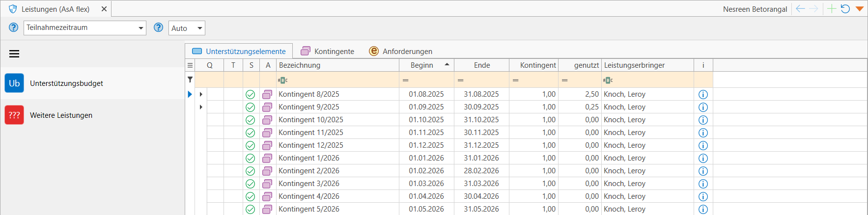The width and height of the screenshot is (868, 215).
Task: Click the help icon beside Teilnahmezeitraum
Action: pos(14,27)
